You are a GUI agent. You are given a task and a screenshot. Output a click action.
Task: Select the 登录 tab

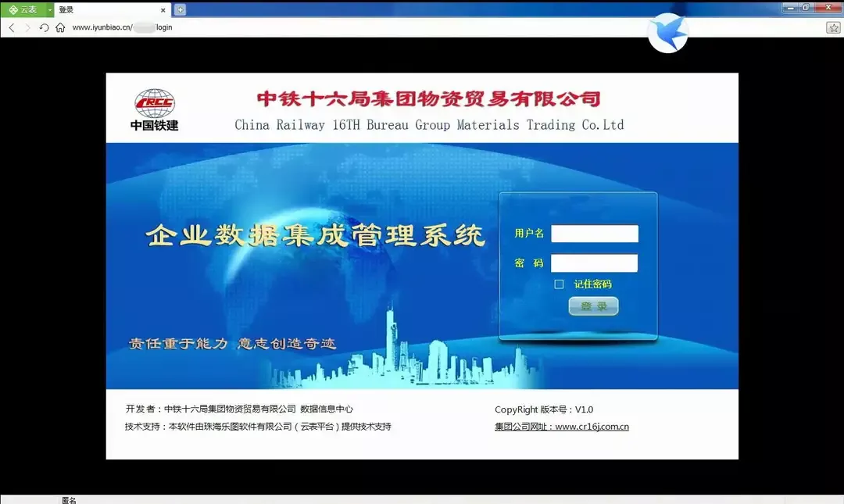point(112,9)
